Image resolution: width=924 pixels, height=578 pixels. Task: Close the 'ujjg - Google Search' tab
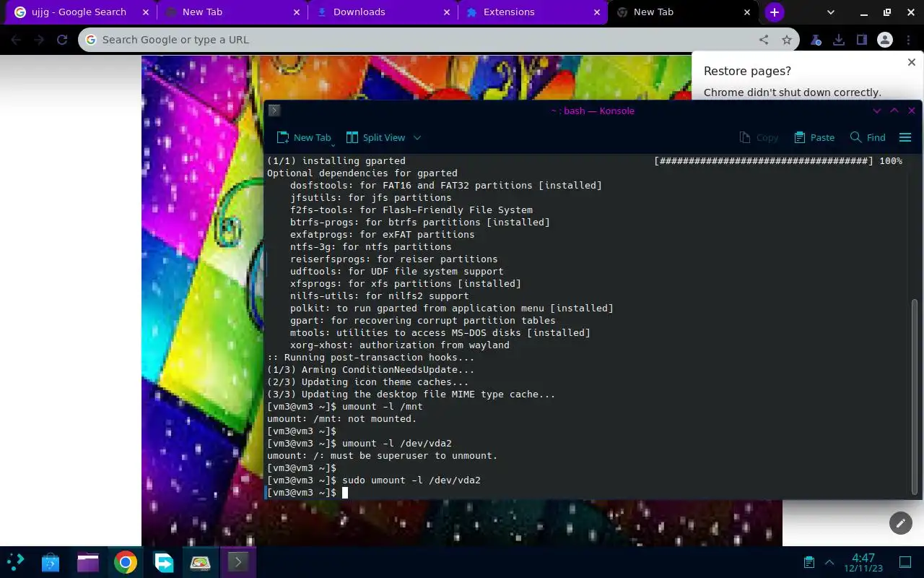click(146, 12)
